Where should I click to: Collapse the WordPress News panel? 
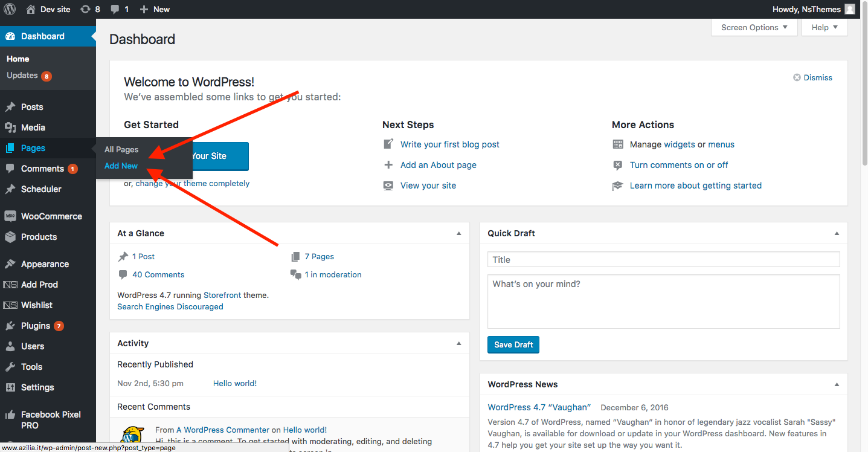837,384
